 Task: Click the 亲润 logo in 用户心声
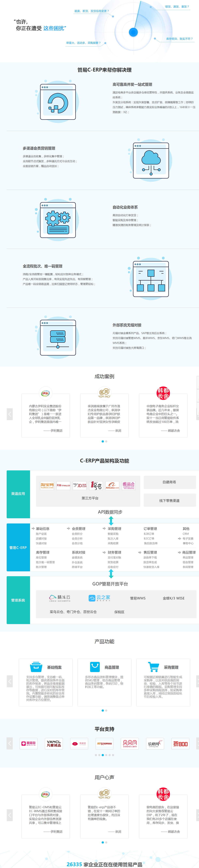pyautogui.click(x=104, y=794)
